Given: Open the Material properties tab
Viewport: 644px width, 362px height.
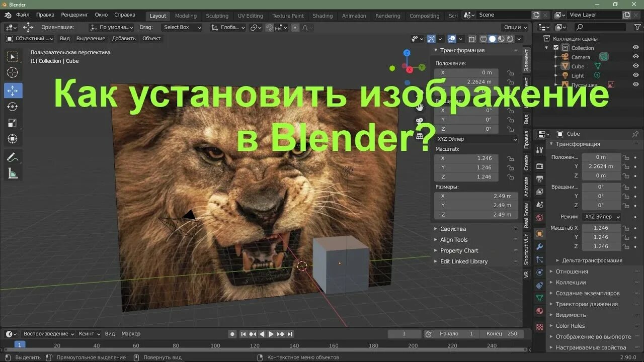Looking at the screenshot, I should coord(539,311).
